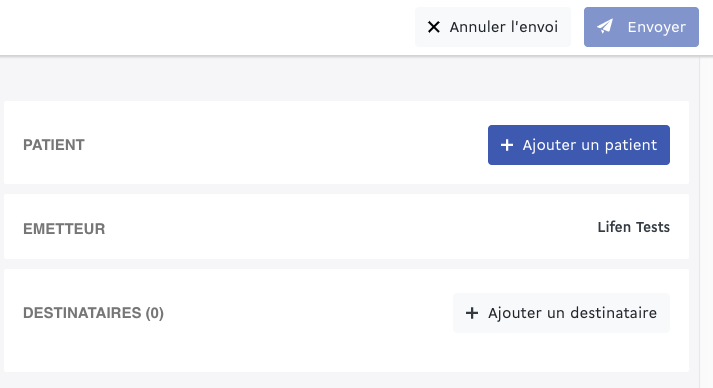Click the DESTINATAIRES (0) heading

93,313
